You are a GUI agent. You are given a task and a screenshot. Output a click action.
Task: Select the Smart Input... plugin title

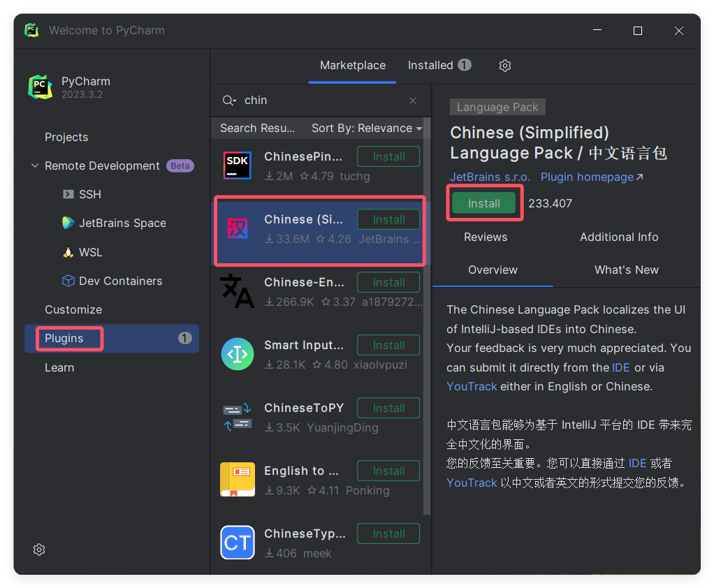pyautogui.click(x=304, y=345)
